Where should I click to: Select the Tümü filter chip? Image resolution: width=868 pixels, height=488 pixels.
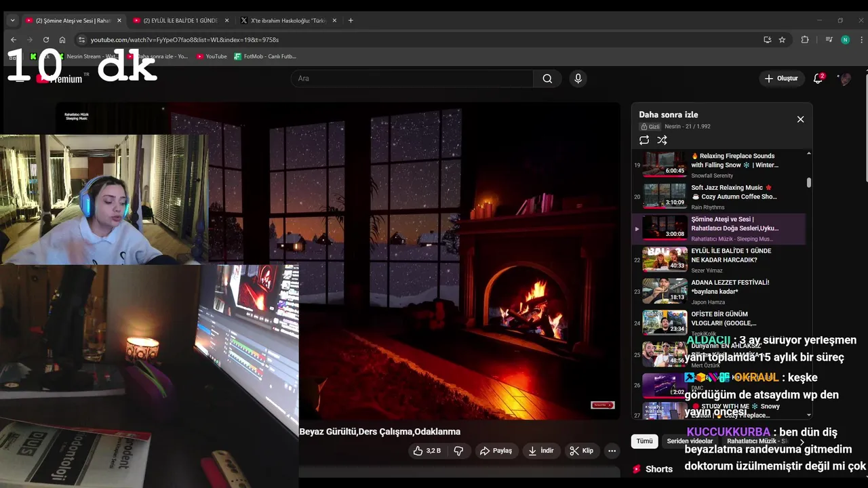pos(644,441)
